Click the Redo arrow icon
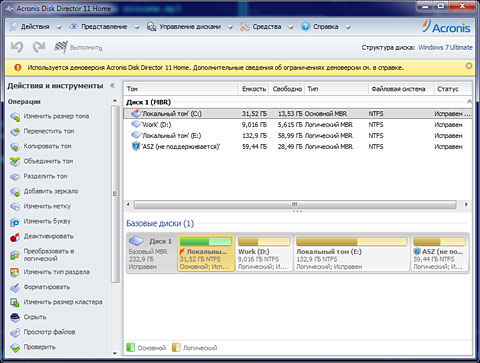Image resolution: width=480 pixels, height=363 pixels. (x=39, y=47)
